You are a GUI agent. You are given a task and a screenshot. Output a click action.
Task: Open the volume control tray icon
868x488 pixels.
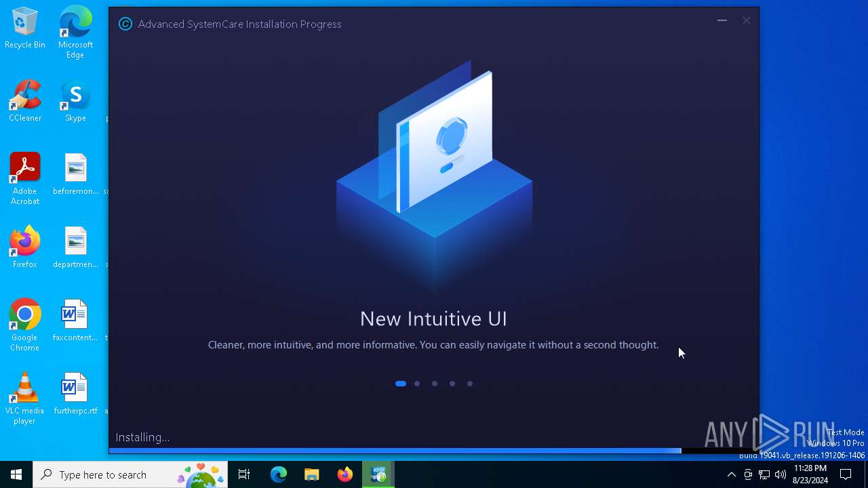(x=781, y=474)
